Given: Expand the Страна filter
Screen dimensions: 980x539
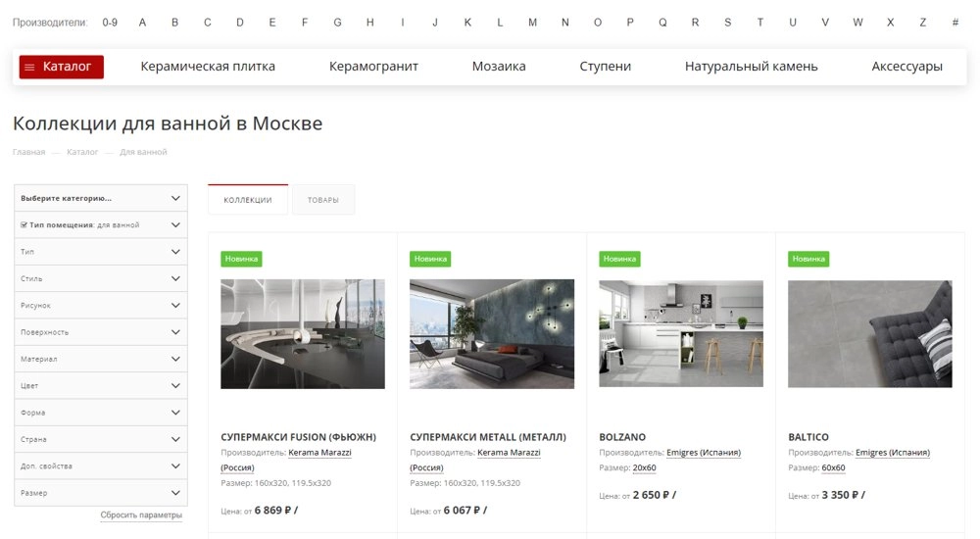Looking at the screenshot, I should pyautogui.click(x=101, y=440).
